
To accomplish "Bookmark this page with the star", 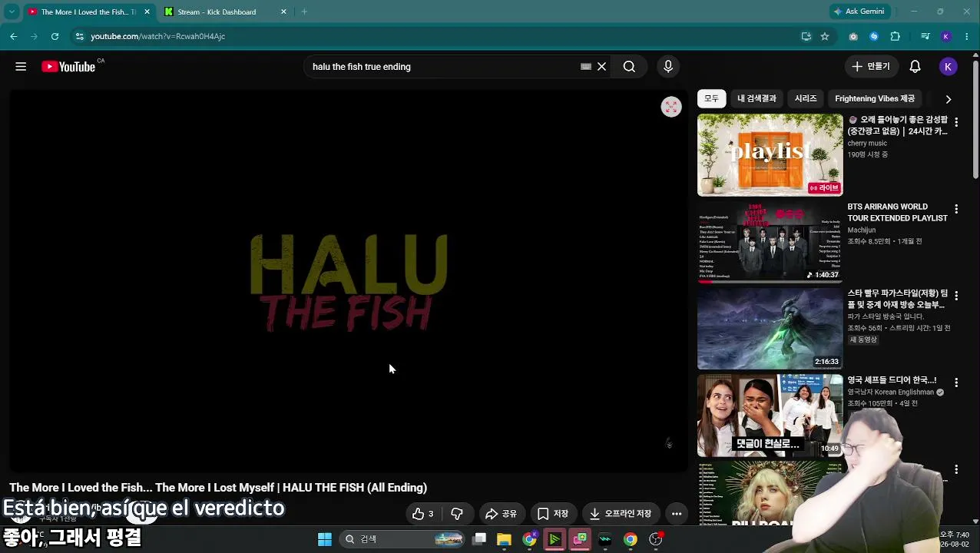I will pos(825,36).
